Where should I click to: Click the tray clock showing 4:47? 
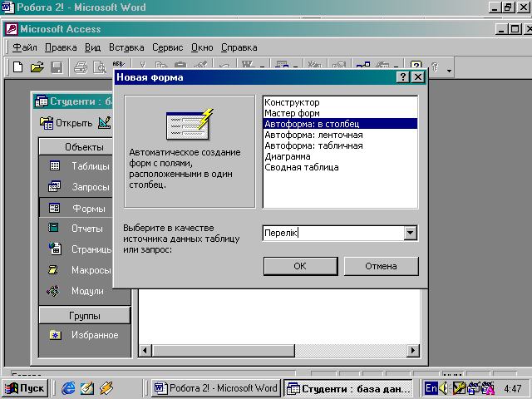(512, 388)
